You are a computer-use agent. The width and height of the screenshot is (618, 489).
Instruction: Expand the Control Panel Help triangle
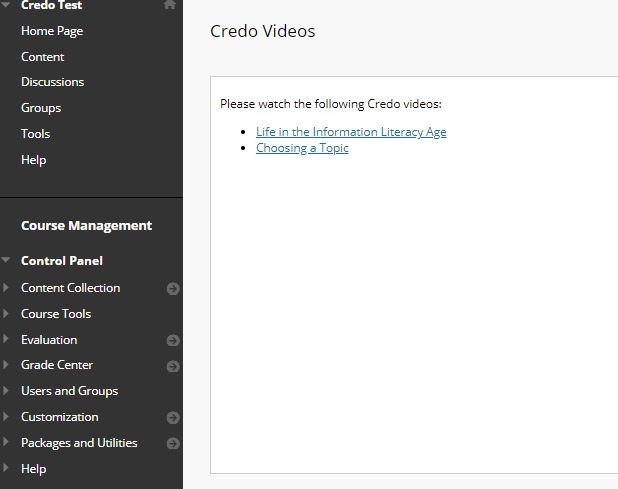tap(6, 468)
